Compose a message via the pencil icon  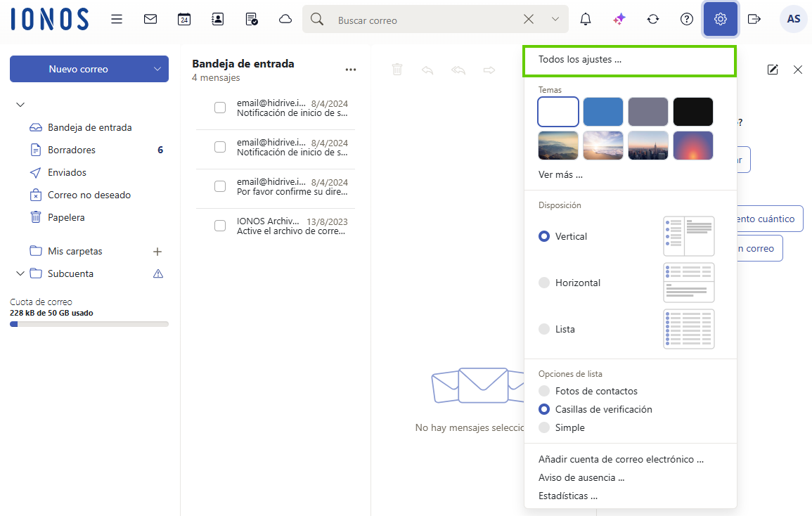pyautogui.click(x=773, y=70)
